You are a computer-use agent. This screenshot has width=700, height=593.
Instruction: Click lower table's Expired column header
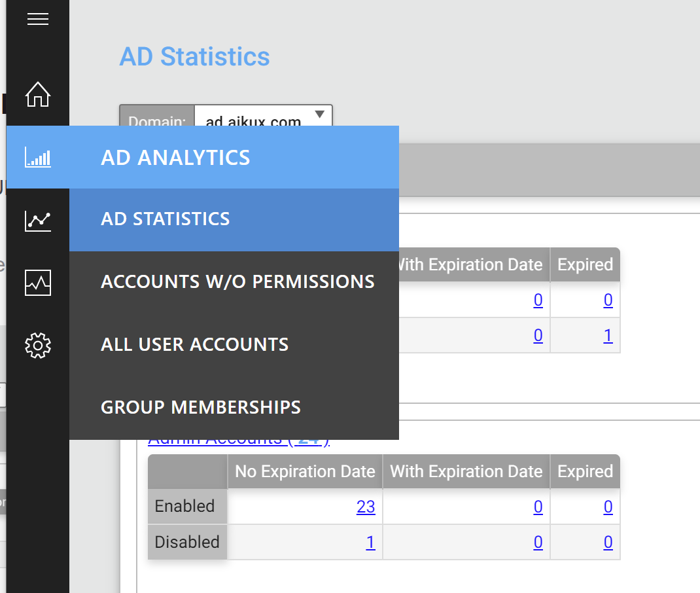click(586, 471)
